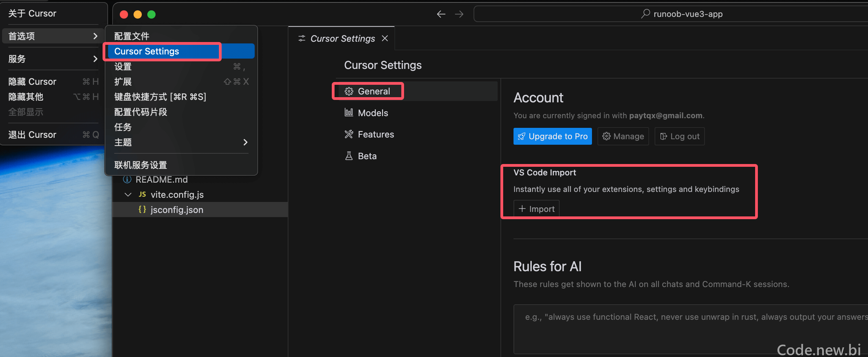Click the JS file icon for vite.config.js
Image resolution: width=868 pixels, height=357 pixels.
(x=142, y=194)
